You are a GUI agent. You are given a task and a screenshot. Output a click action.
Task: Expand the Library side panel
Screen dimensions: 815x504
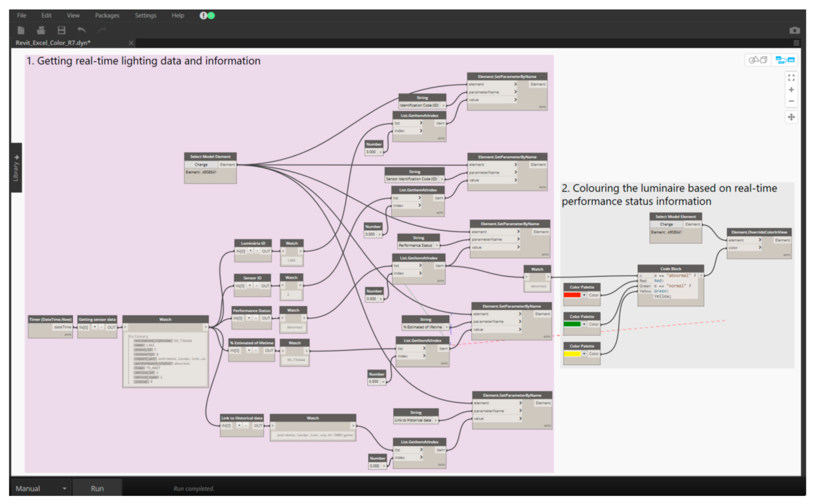[16, 167]
